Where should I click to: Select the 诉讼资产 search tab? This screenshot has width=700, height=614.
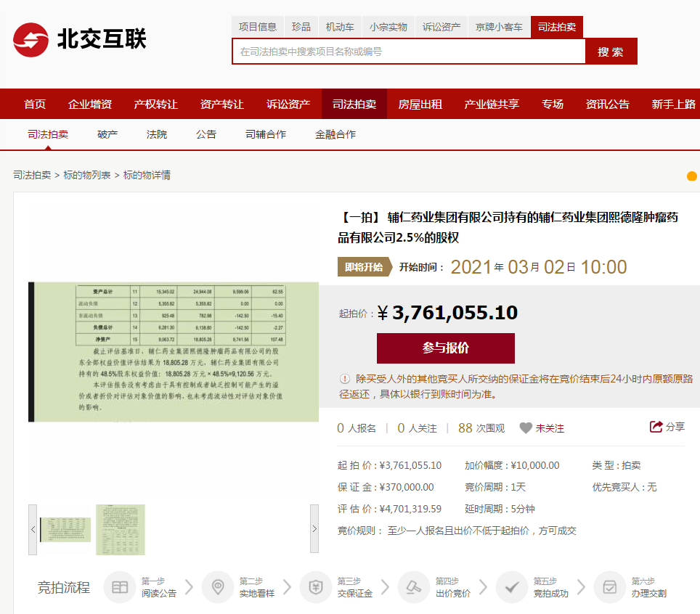(441, 27)
